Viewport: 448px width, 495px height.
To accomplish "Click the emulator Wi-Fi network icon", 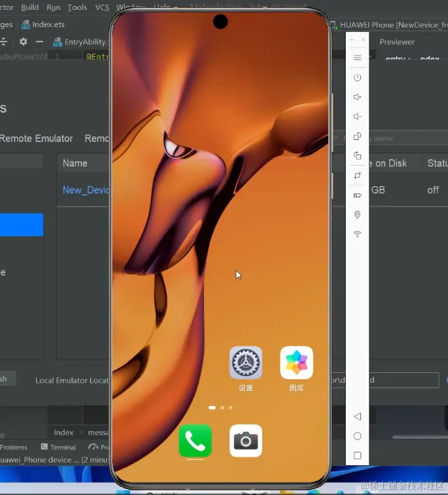I will [357, 234].
